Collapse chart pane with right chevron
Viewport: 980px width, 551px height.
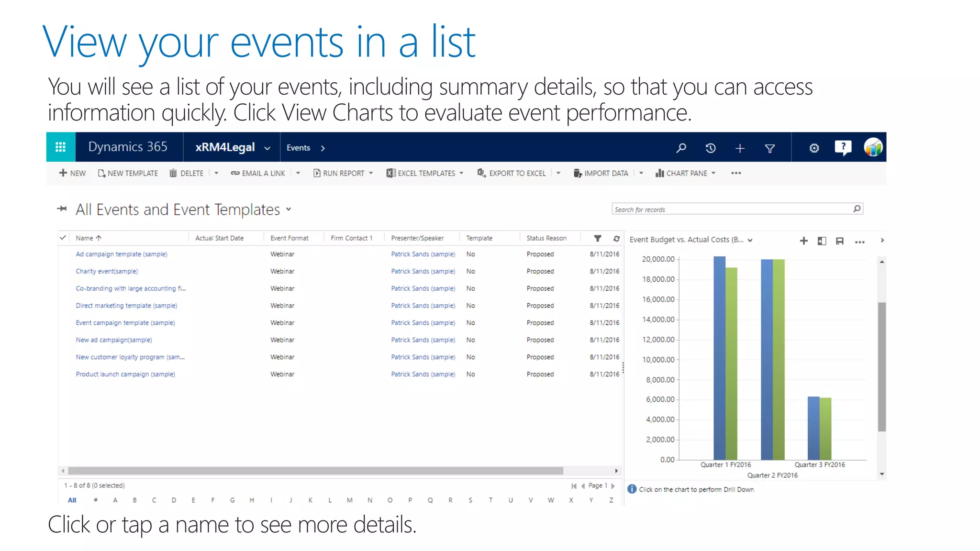tap(882, 241)
